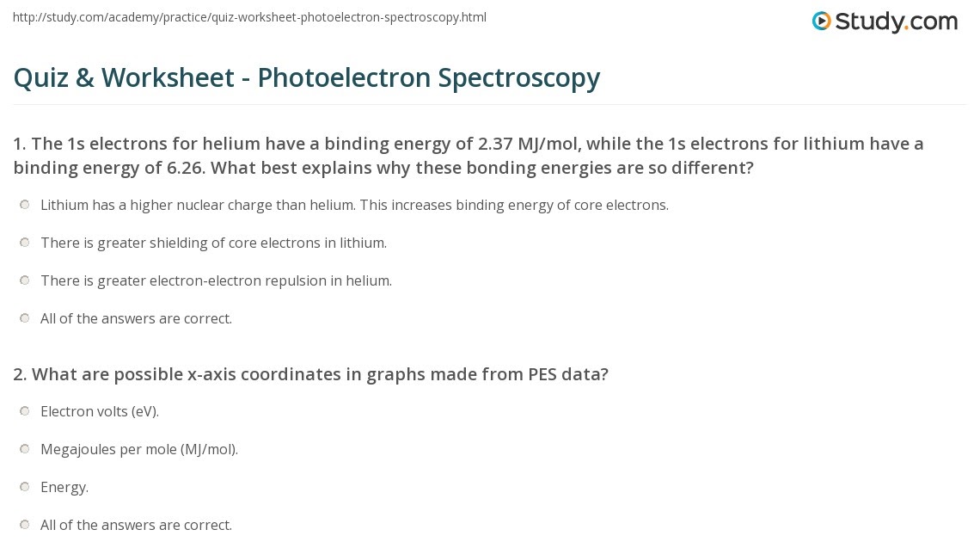Click the 'greater shielding of core electrons' label text
The image size is (980, 542).
(x=214, y=243)
